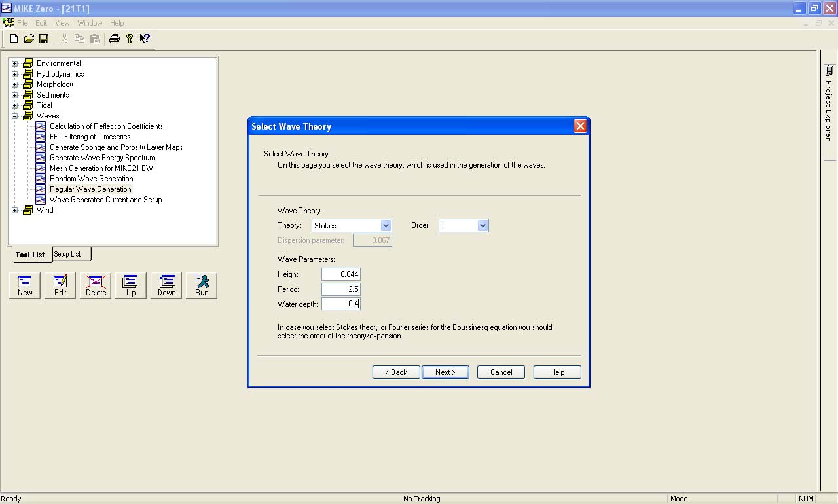Screen dimensions: 838x504
Task: Click the Tidal folder icon
Action: 27,105
